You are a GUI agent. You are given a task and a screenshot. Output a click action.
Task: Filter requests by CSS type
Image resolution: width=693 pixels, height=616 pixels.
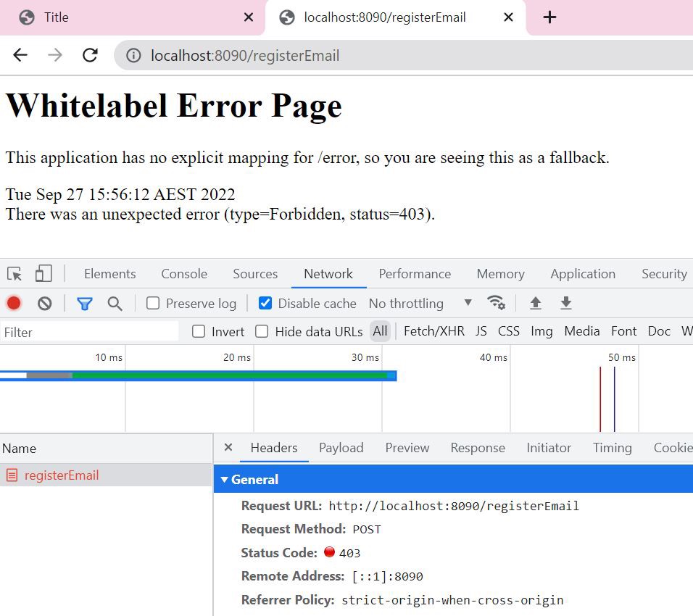509,331
